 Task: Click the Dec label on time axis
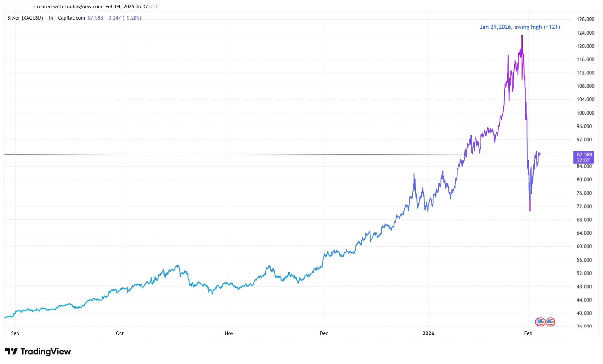click(x=324, y=333)
